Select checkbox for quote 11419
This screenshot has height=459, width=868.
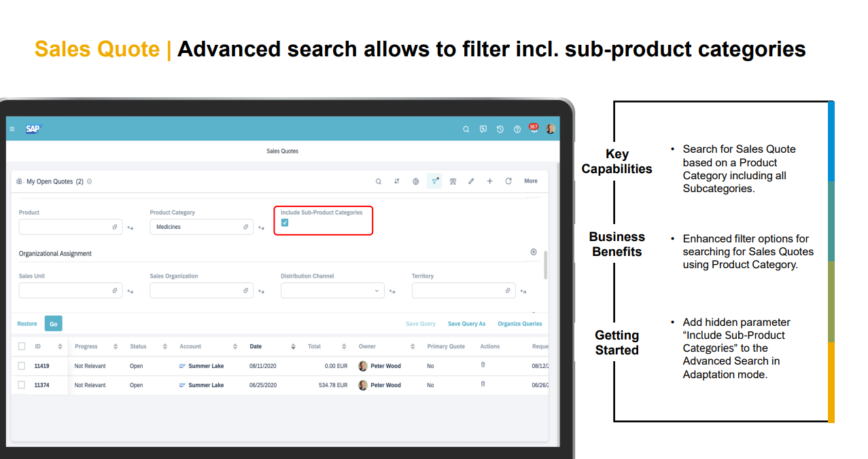tap(22, 365)
